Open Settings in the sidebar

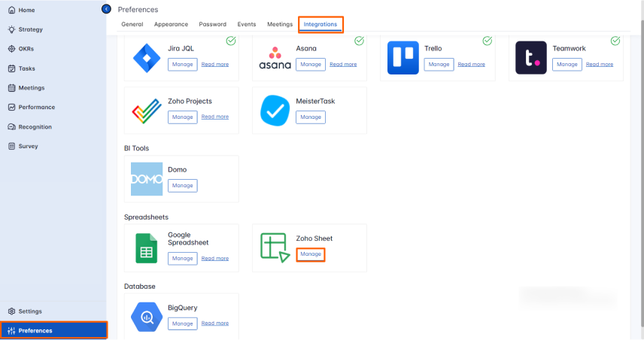30,311
